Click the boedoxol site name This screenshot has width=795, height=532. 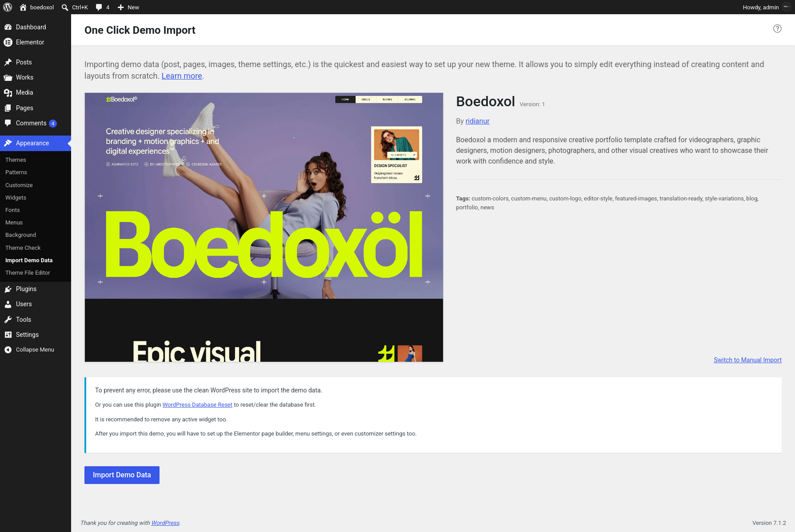pyautogui.click(x=42, y=7)
